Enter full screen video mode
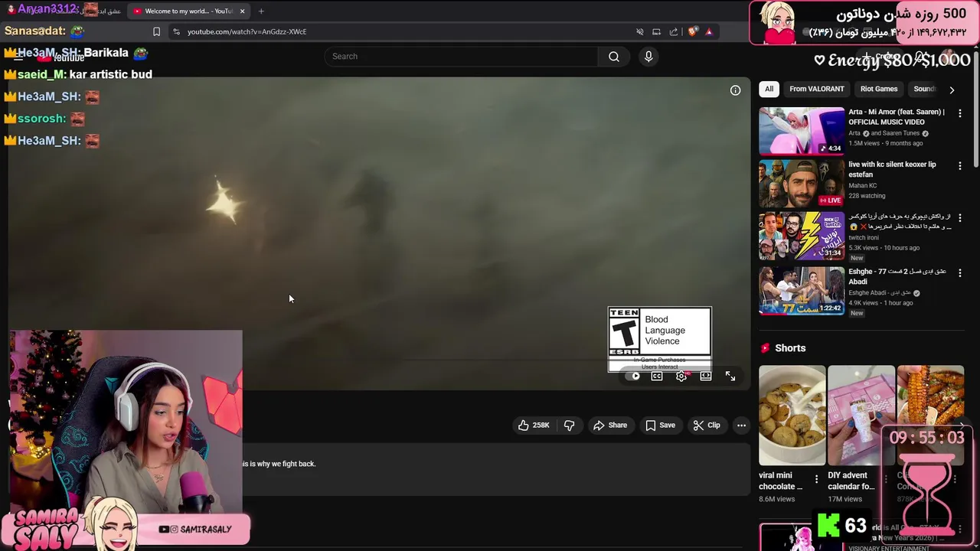Viewport: 980px width, 551px height. (x=730, y=376)
